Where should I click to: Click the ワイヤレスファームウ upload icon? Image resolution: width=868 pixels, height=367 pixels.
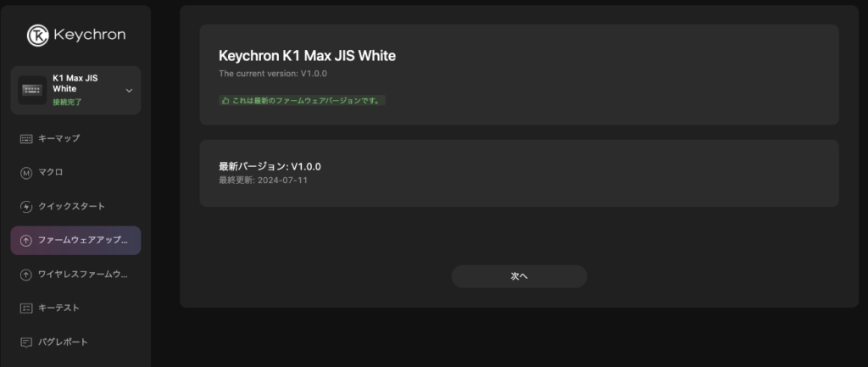click(x=26, y=275)
